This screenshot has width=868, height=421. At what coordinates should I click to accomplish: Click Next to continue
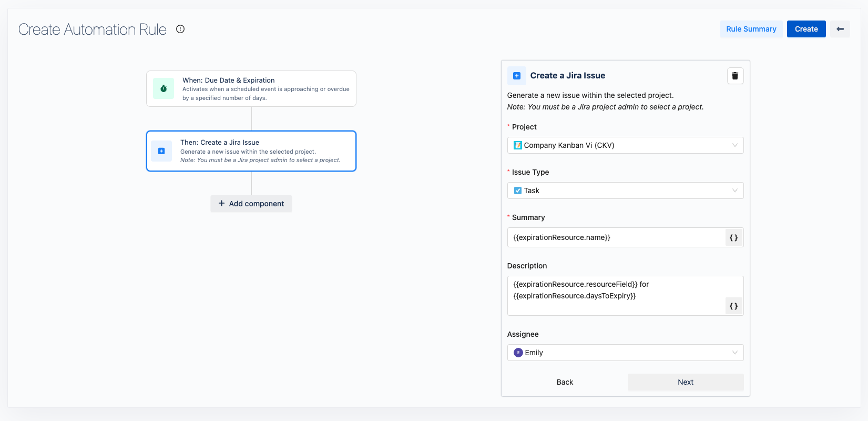(x=685, y=382)
